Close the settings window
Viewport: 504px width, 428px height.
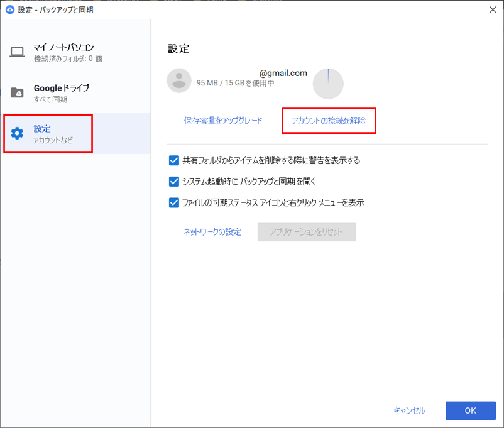click(x=493, y=9)
